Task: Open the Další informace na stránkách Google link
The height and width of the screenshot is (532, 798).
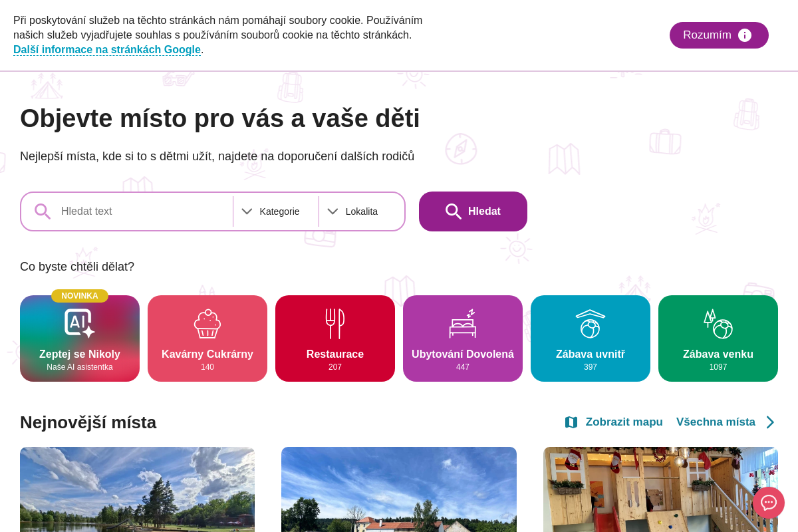Action: coord(107,50)
